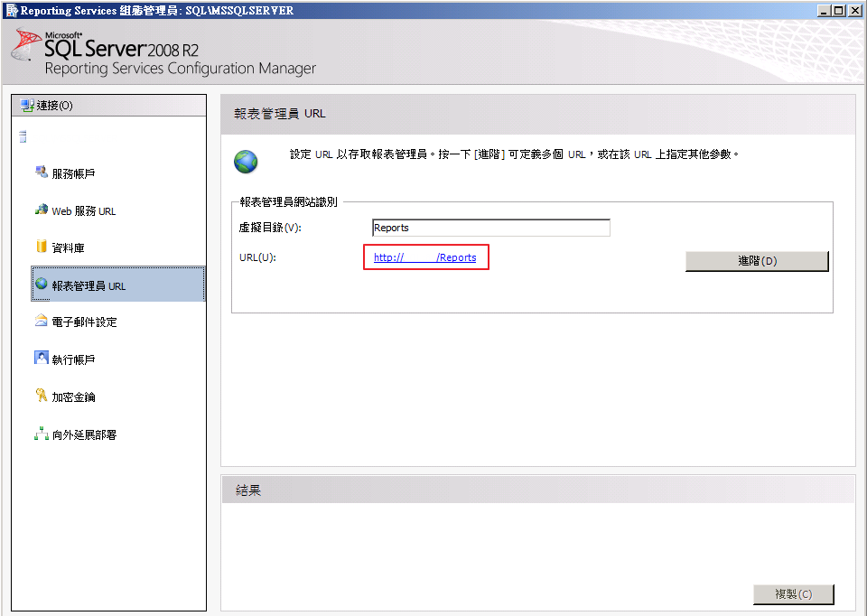The width and height of the screenshot is (867, 616).
Task: Click the 資料庫 database cylinder icon
Action: click(x=42, y=246)
